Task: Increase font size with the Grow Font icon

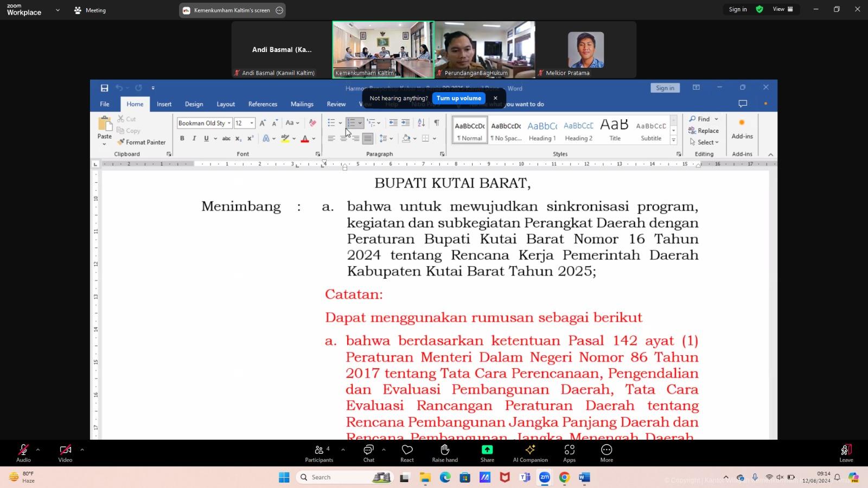Action: (263, 123)
